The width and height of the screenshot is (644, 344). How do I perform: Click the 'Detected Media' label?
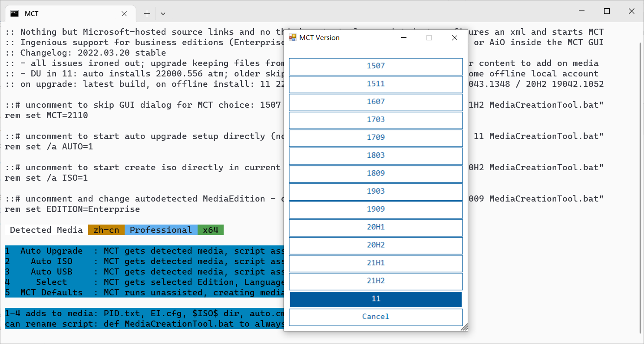[46, 230]
